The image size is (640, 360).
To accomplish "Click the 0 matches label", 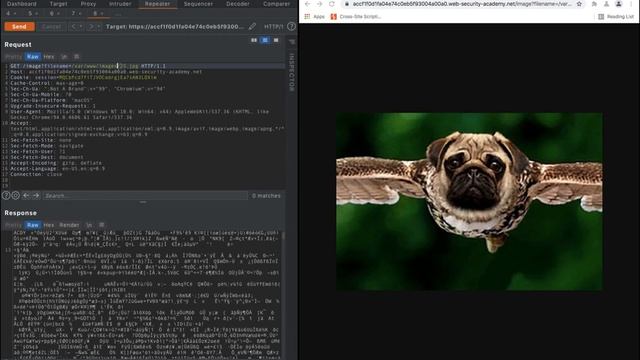I will pyautogui.click(x=266, y=196).
